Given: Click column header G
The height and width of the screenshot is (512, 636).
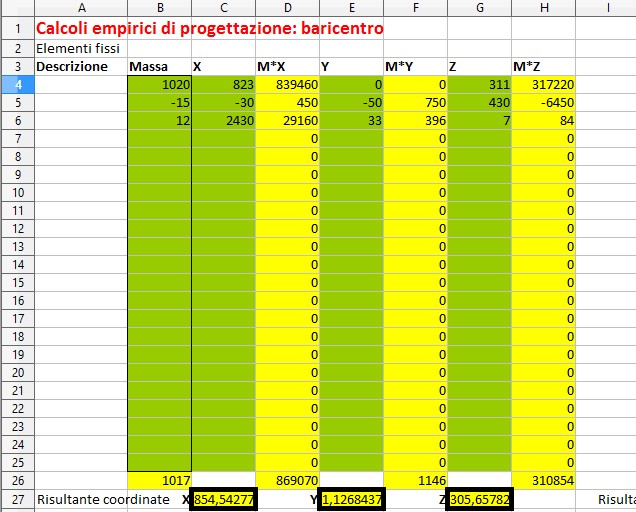Looking at the screenshot, I should point(478,8).
